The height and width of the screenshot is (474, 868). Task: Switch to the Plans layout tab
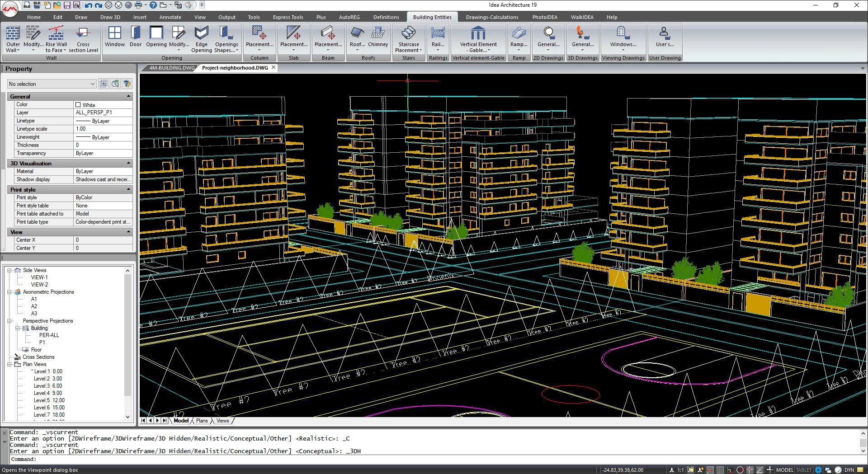[202, 421]
